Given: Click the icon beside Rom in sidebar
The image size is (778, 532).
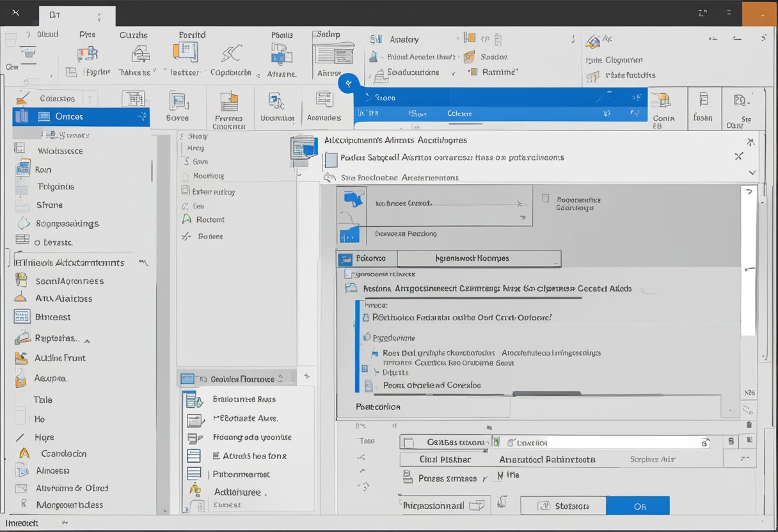Looking at the screenshot, I should point(23,169).
